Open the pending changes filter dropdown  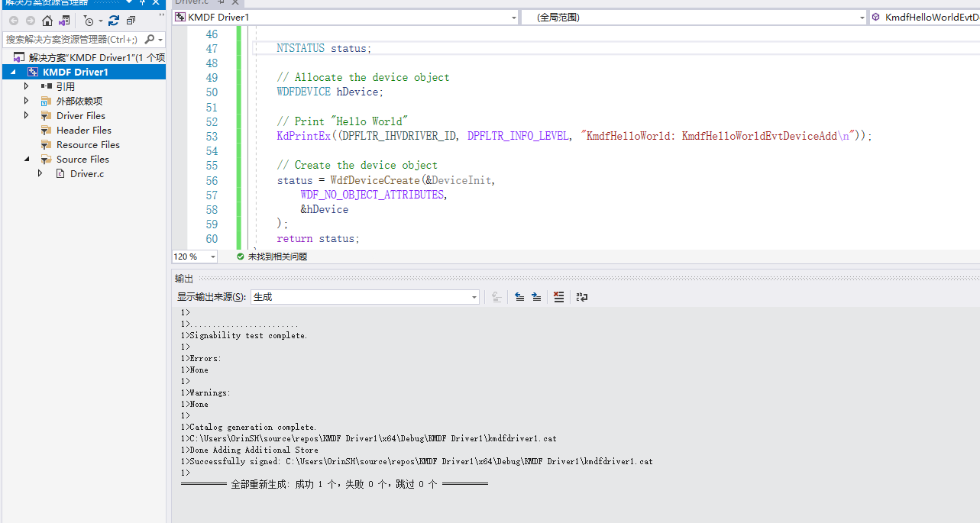tap(100, 21)
